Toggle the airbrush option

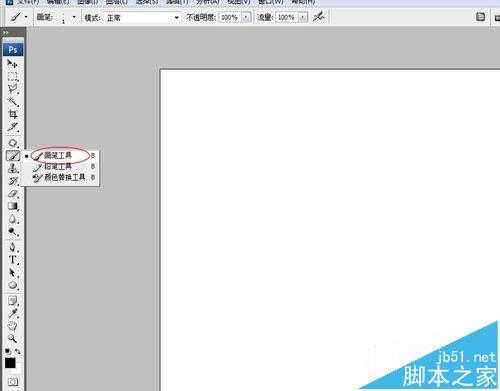pyautogui.click(x=319, y=16)
